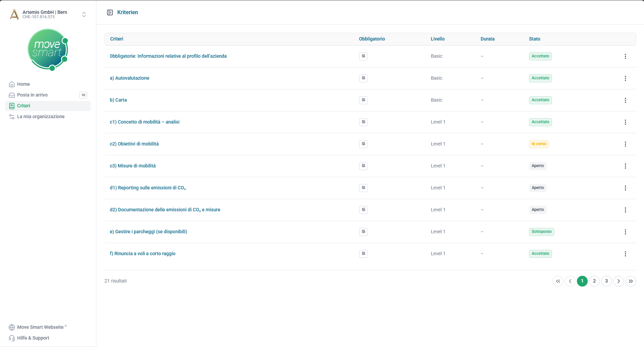Open Posta in arrivo inbox
Screen dimensions: 644x347
(x=32, y=95)
